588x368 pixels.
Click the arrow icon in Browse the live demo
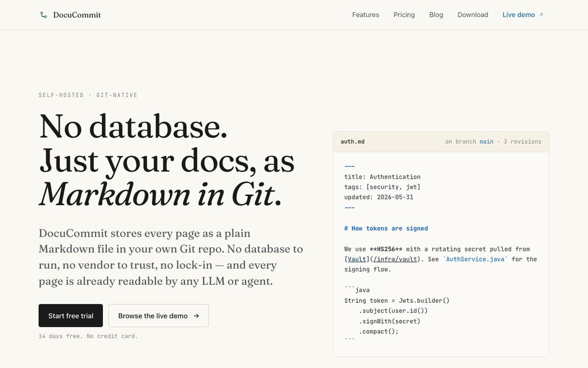(196, 316)
